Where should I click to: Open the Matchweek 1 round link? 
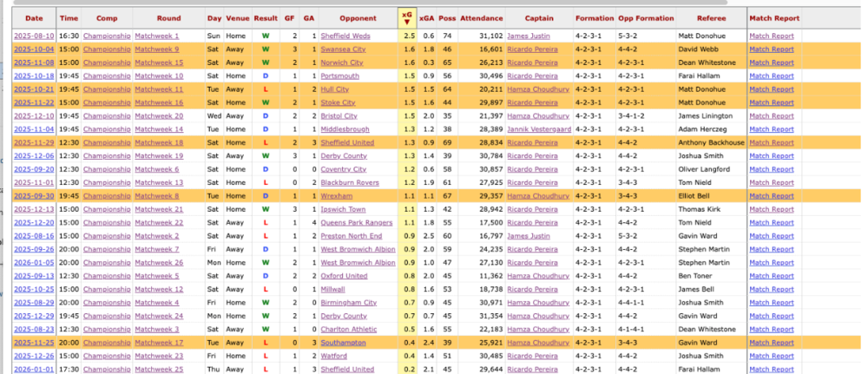pyautogui.click(x=157, y=36)
